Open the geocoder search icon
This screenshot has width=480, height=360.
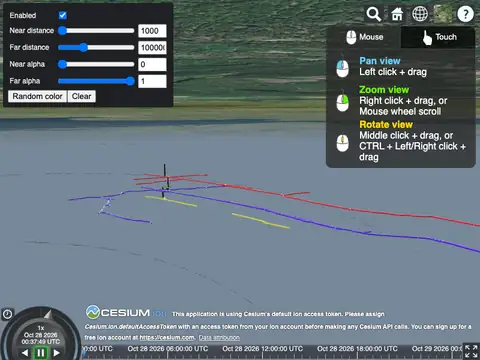(x=374, y=14)
